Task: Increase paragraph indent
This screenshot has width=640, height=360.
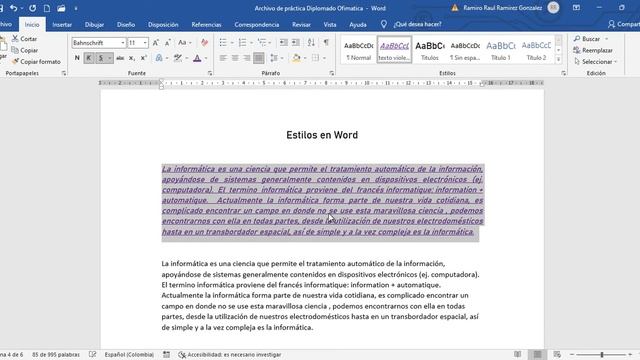Action: 296,42
